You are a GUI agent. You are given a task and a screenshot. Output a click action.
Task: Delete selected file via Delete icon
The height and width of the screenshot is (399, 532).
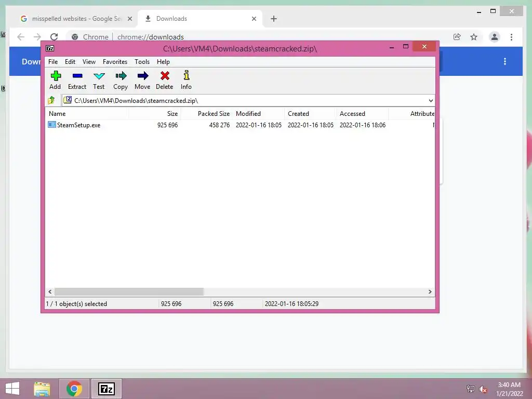(x=165, y=81)
